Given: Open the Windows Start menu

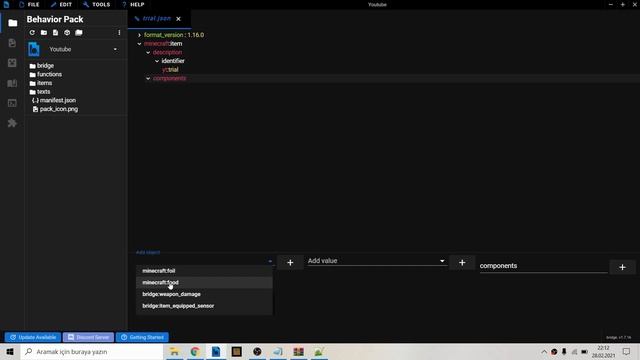Looking at the screenshot, I should (x=10, y=351).
